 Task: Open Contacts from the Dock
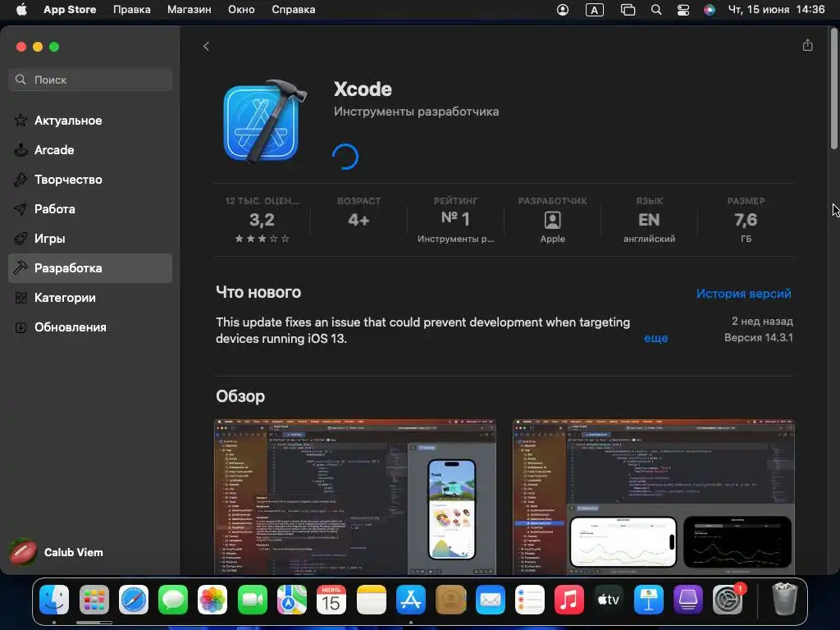450,600
